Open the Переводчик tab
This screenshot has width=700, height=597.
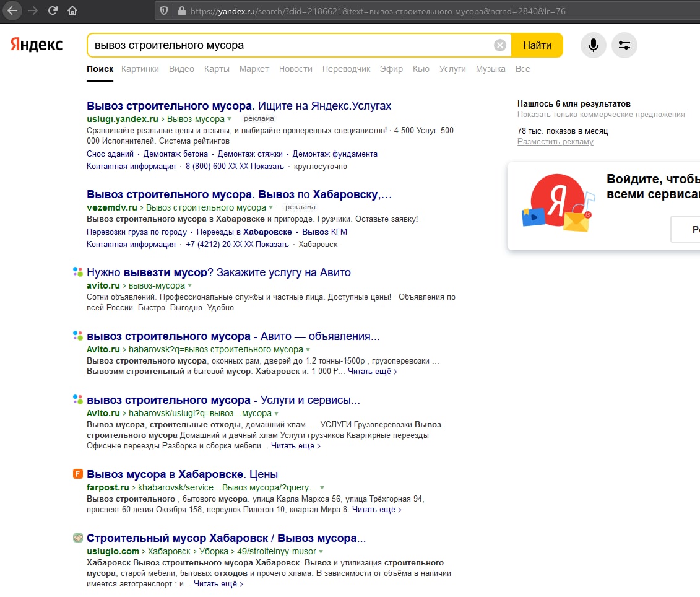pos(346,69)
